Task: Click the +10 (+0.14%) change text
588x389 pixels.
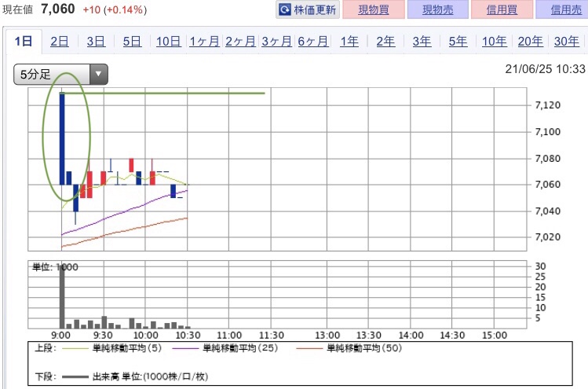Action: tap(115, 9)
